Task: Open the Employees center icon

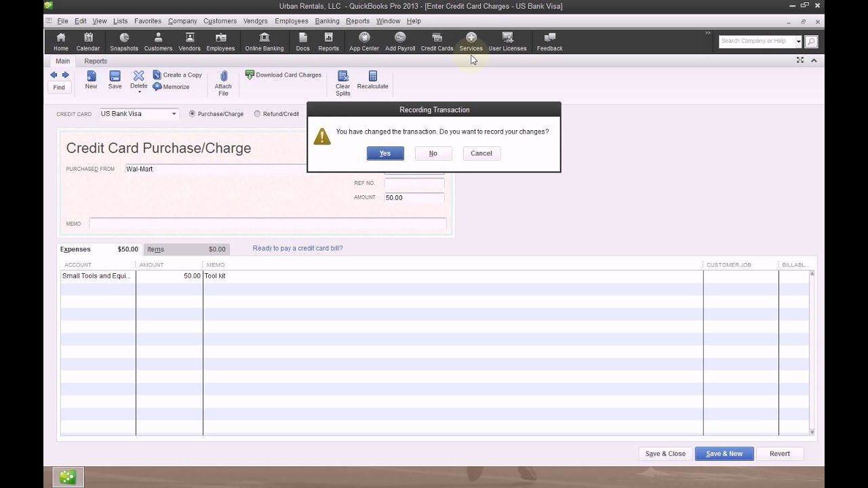Action: point(220,41)
